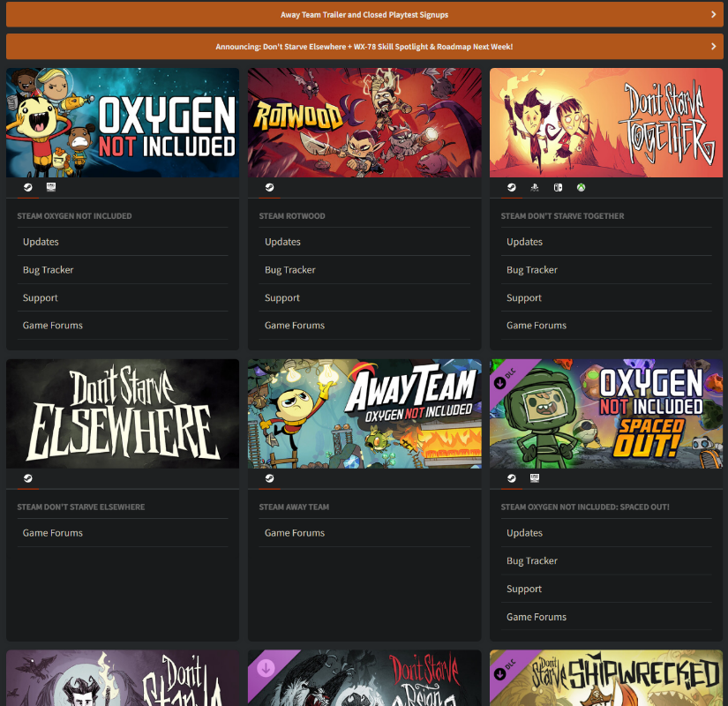
Task: Open the Don't Starve Together game banner
Action: tap(606, 123)
